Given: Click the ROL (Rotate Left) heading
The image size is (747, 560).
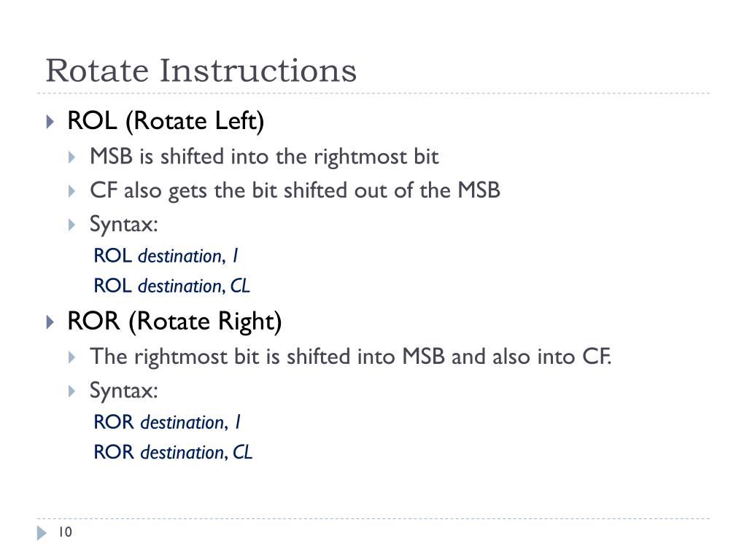Looking at the screenshot, I should pyautogui.click(x=166, y=121).
